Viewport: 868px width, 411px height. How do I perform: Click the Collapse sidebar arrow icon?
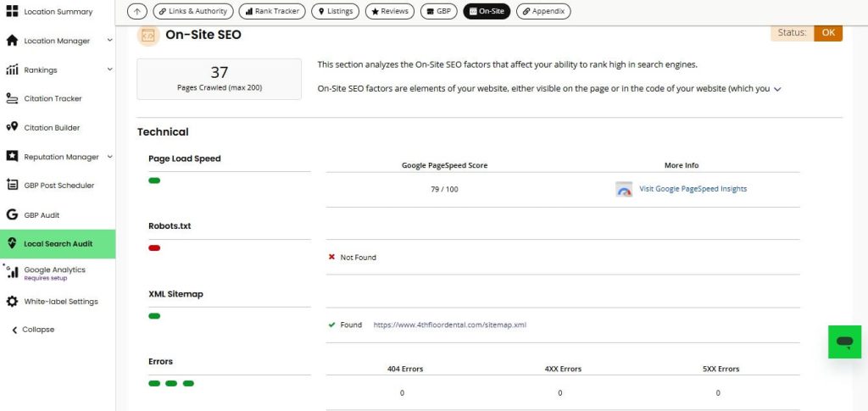click(14, 330)
